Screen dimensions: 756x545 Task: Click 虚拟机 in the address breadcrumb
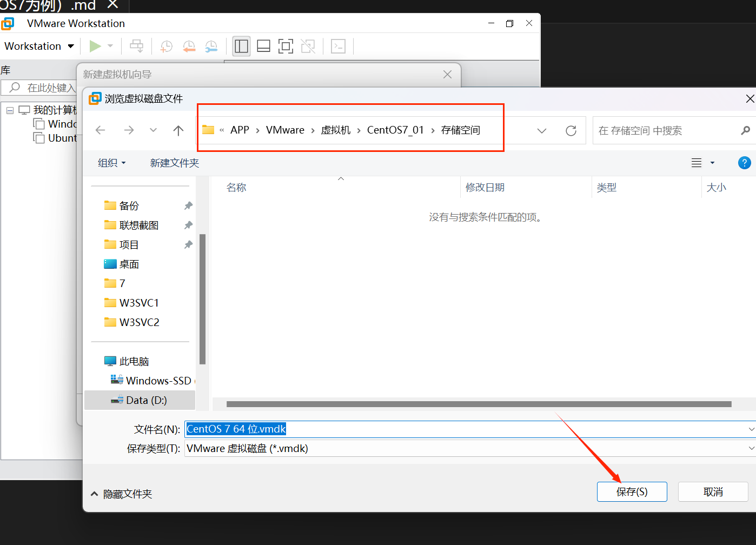(x=336, y=130)
